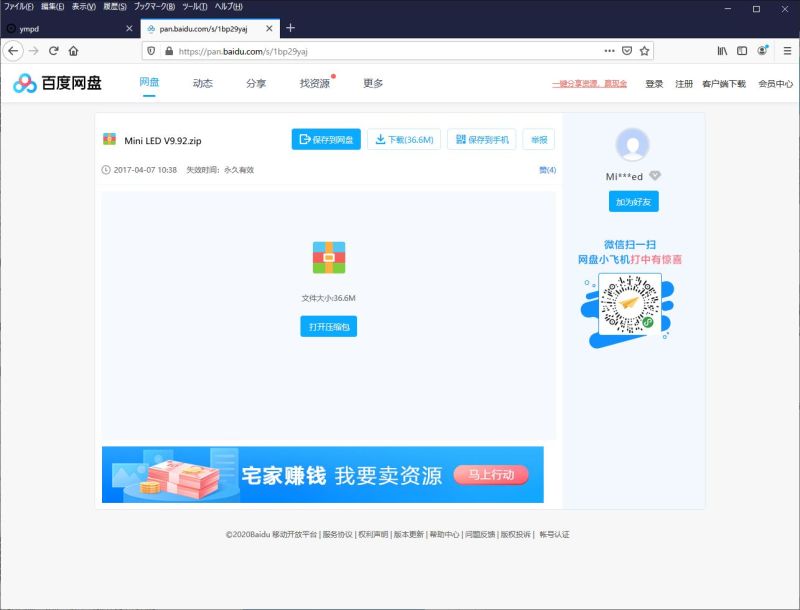The image size is (800, 610).
Task: Bookmark this page with the star icon
Action: 645,51
